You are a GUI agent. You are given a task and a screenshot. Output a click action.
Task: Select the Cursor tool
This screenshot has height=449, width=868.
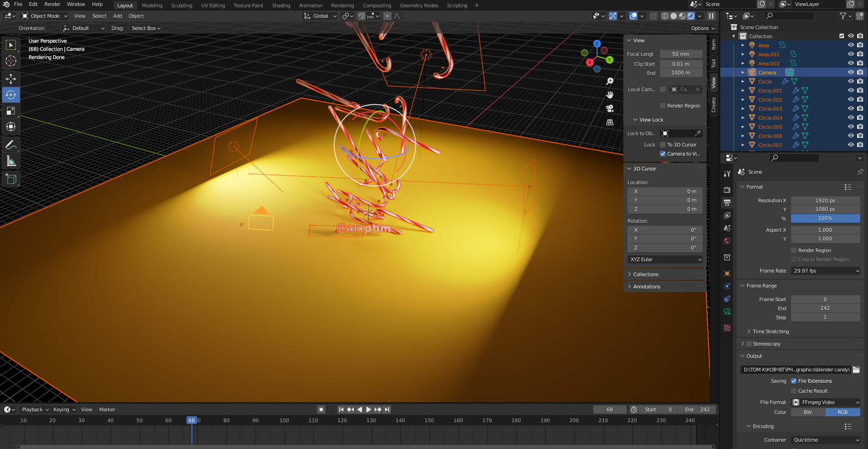[11, 61]
